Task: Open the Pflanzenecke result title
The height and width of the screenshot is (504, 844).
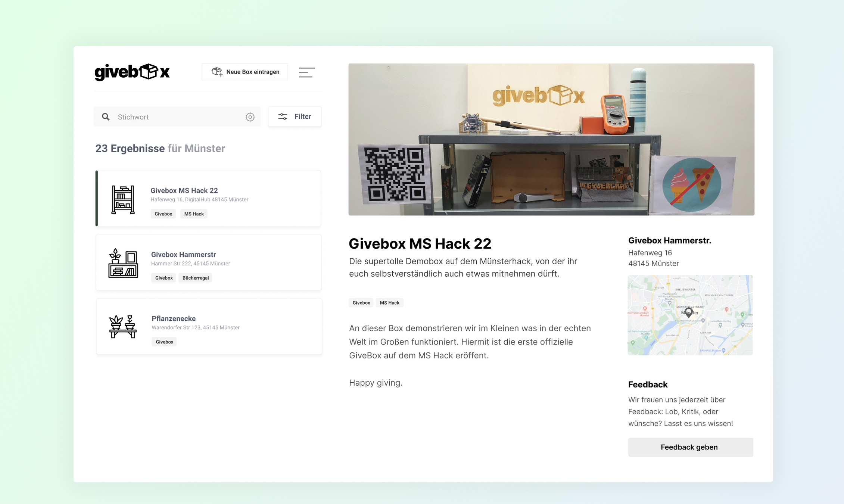Action: [x=174, y=318]
